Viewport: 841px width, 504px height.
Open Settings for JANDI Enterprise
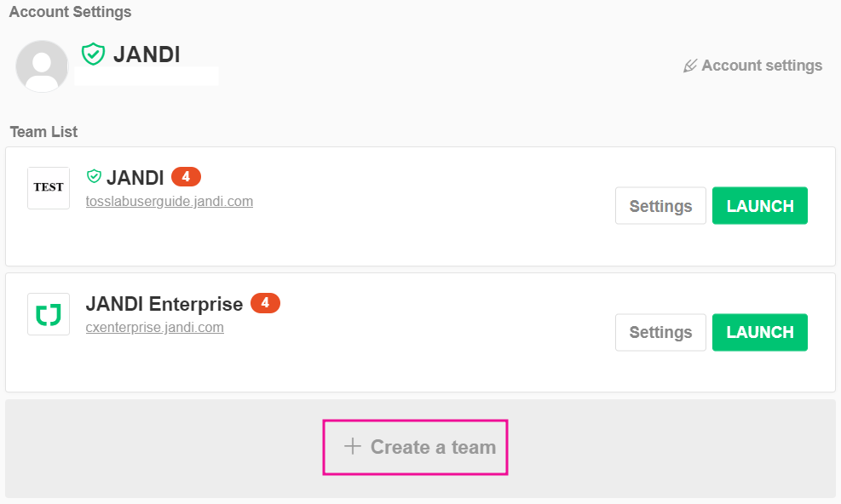[660, 332]
